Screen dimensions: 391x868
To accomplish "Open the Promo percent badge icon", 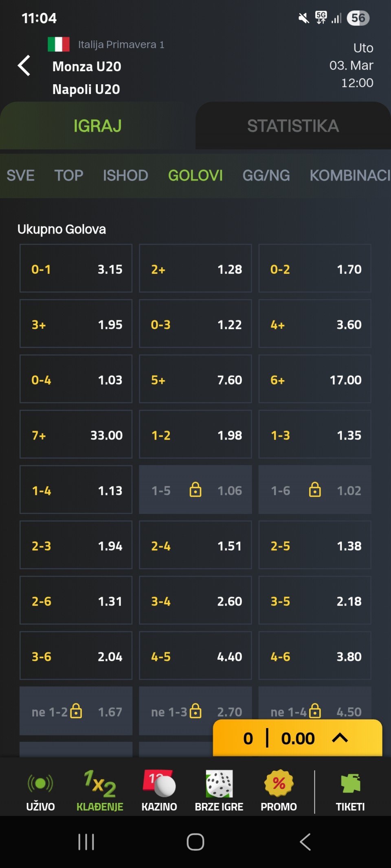I will 279,784.
